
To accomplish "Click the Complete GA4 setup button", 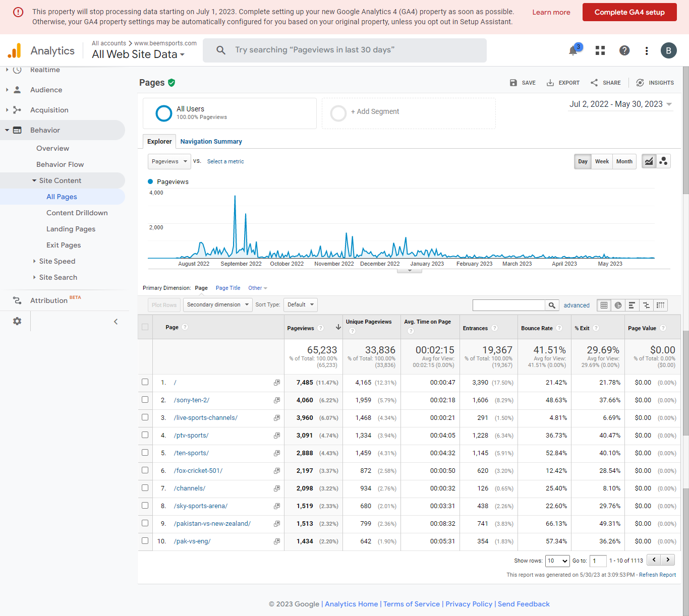I will tap(629, 12).
